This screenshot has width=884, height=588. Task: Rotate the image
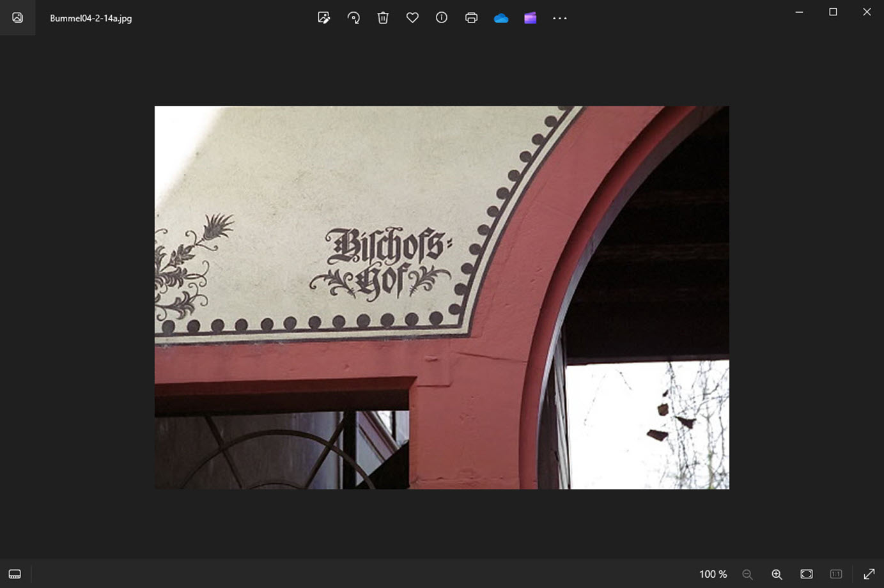(x=353, y=18)
